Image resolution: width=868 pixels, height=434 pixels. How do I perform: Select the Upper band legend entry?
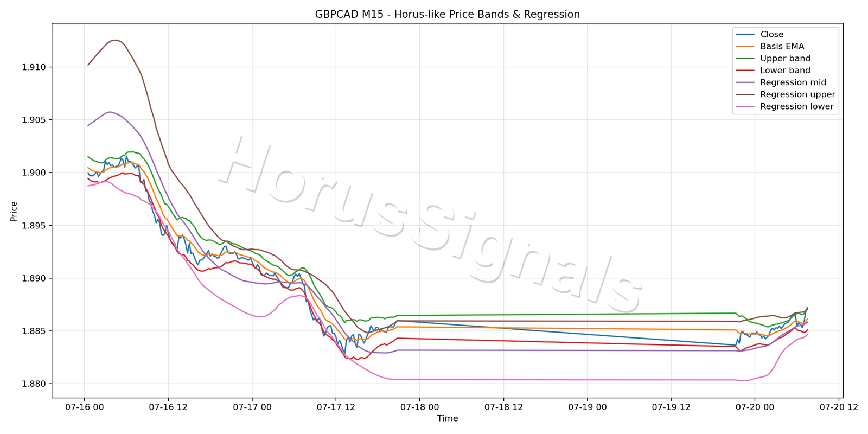coord(773,59)
